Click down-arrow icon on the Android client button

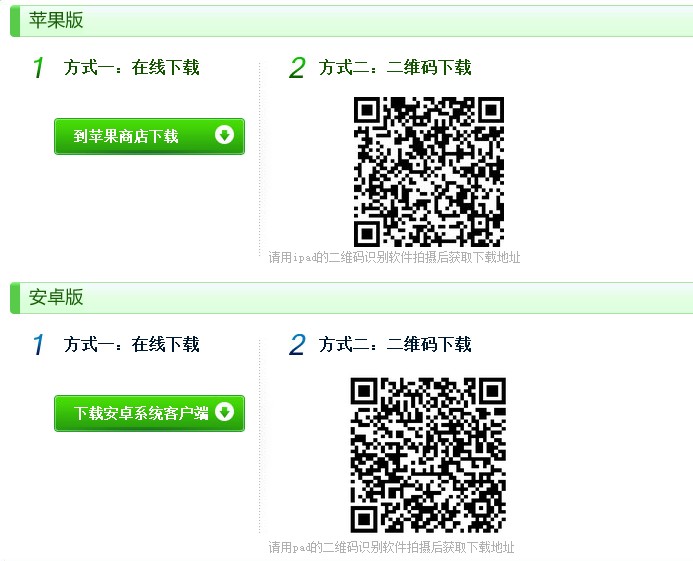point(225,412)
